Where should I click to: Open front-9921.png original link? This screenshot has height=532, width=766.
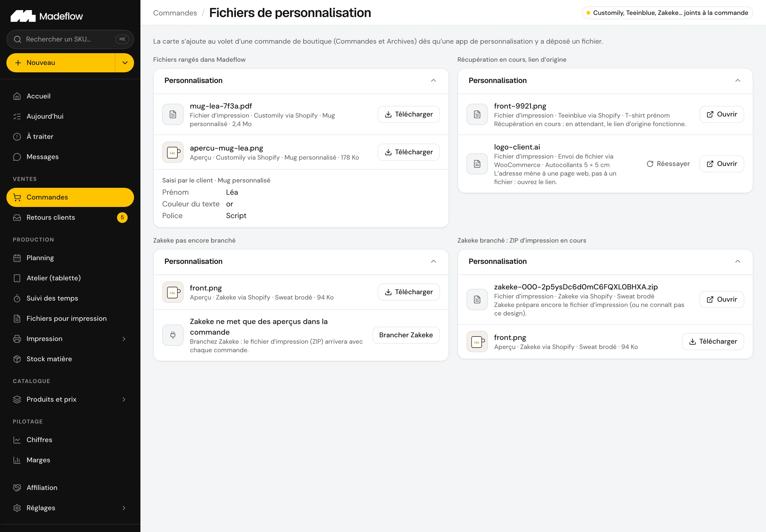pyautogui.click(x=722, y=114)
